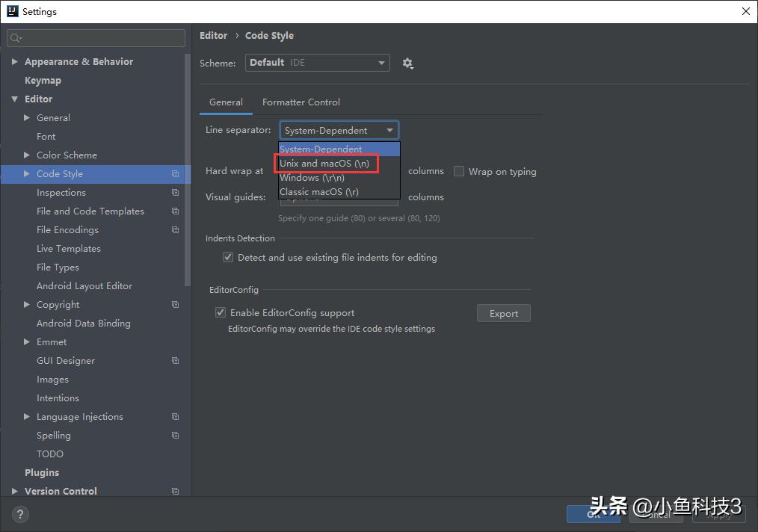Select Unix and macOS line separator option
Viewport: 758px width, 532px height.
(326, 163)
